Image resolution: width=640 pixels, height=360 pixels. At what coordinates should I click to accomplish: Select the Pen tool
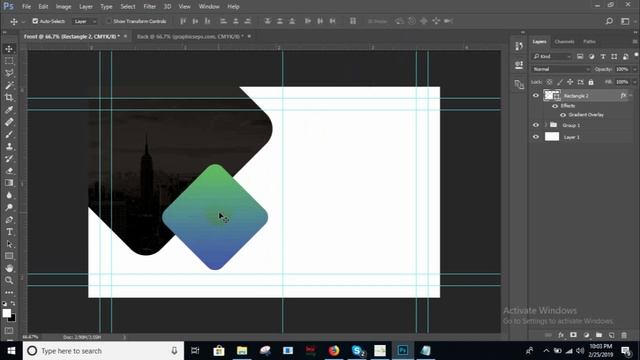pos(9,220)
